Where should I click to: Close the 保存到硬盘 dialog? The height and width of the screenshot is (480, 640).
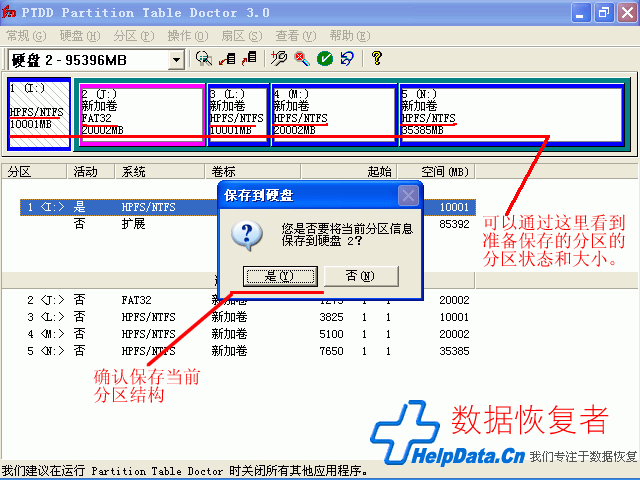click(x=408, y=196)
